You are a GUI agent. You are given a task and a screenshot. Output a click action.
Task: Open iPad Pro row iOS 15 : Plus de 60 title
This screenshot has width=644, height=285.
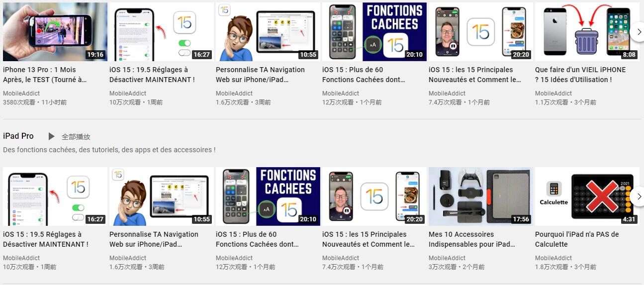coord(257,239)
